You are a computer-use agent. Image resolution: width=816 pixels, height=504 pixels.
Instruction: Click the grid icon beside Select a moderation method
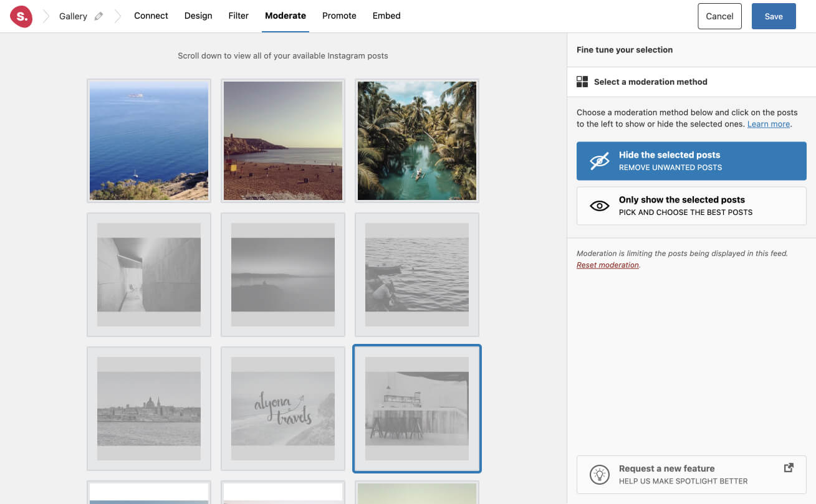(x=582, y=82)
